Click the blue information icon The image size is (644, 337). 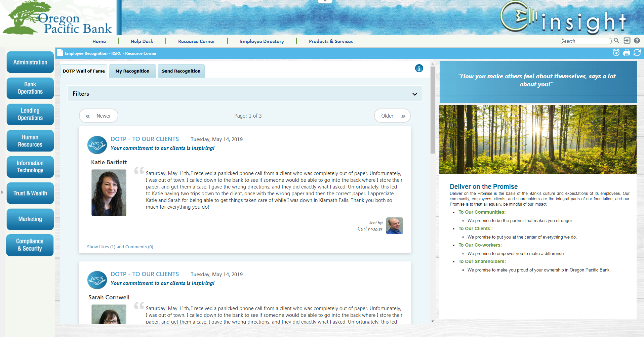(x=419, y=68)
